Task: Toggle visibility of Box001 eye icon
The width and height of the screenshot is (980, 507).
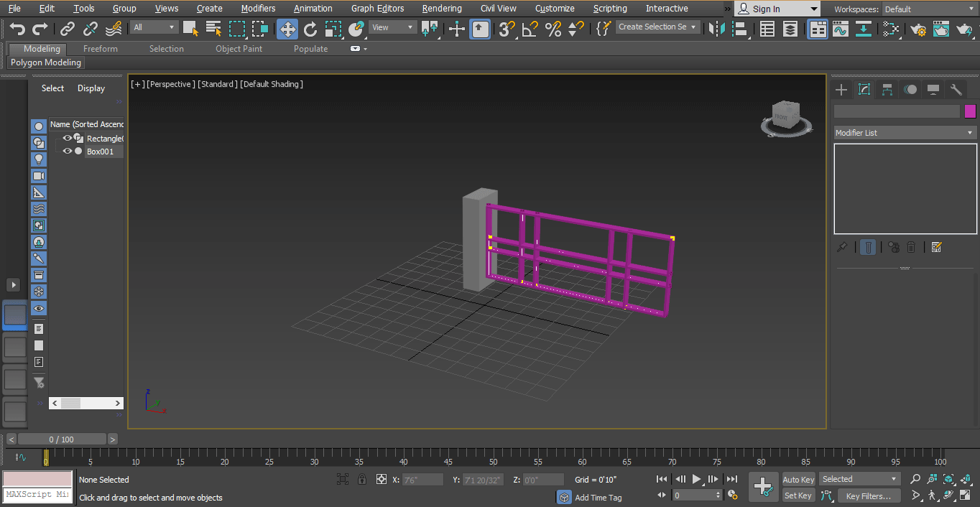Action: click(67, 151)
